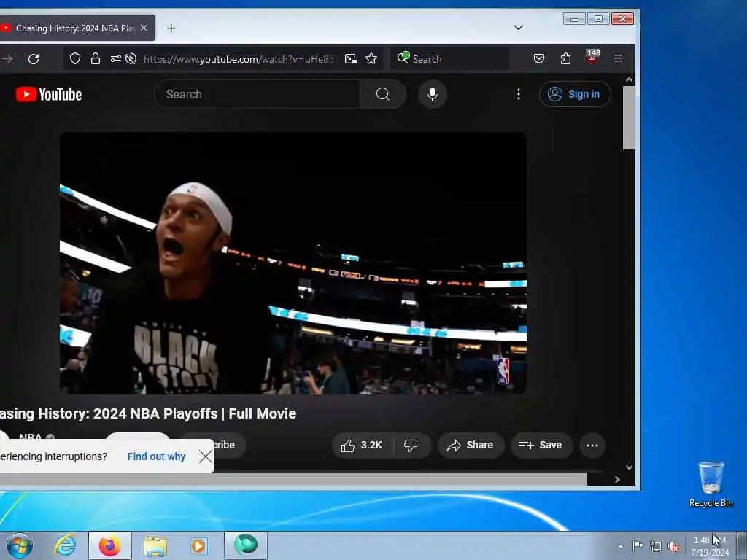This screenshot has width=747, height=560.
Task: Switch to Firefox in the taskbar
Action: pos(110,545)
